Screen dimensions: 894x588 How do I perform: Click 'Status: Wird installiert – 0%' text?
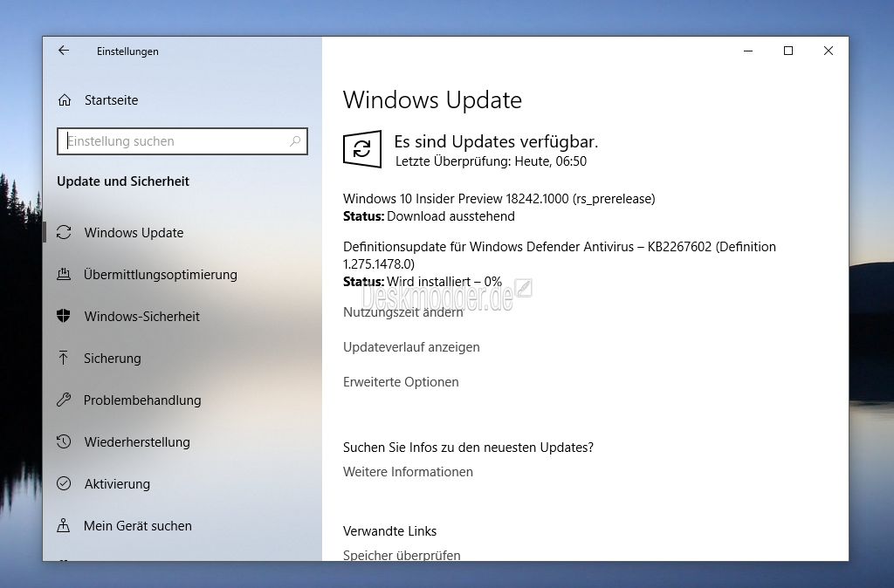click(x=423, y=282)
